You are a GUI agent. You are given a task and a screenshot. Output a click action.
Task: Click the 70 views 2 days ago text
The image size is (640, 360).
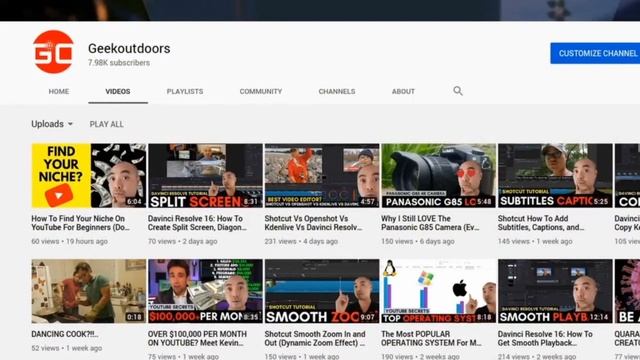click(x=182, y=241)
